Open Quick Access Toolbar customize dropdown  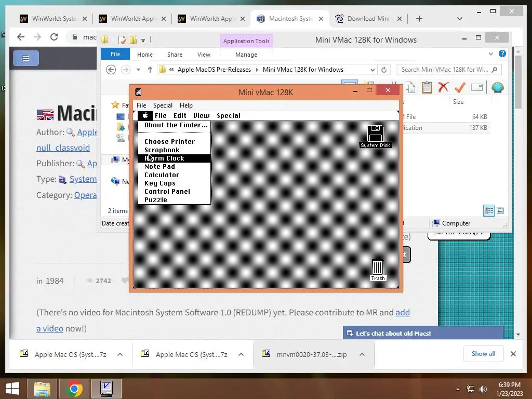[x=143, y=41]
